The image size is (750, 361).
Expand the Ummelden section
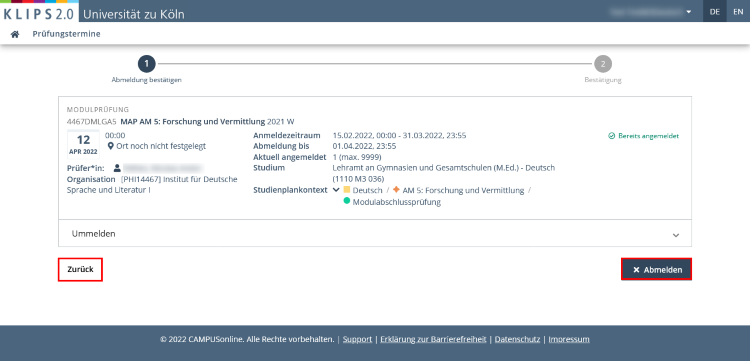[375, 234]
